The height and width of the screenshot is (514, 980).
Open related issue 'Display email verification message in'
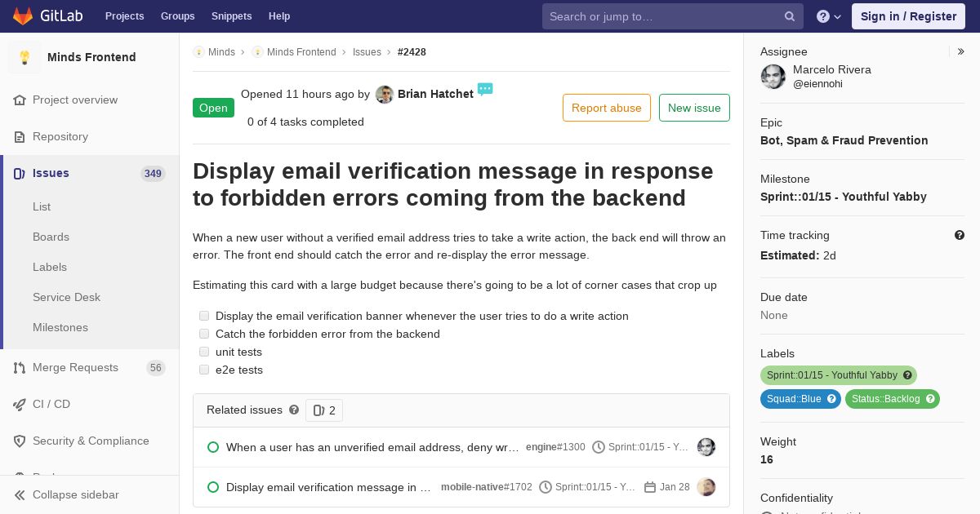pyautogui.click(x=328, y=487)
